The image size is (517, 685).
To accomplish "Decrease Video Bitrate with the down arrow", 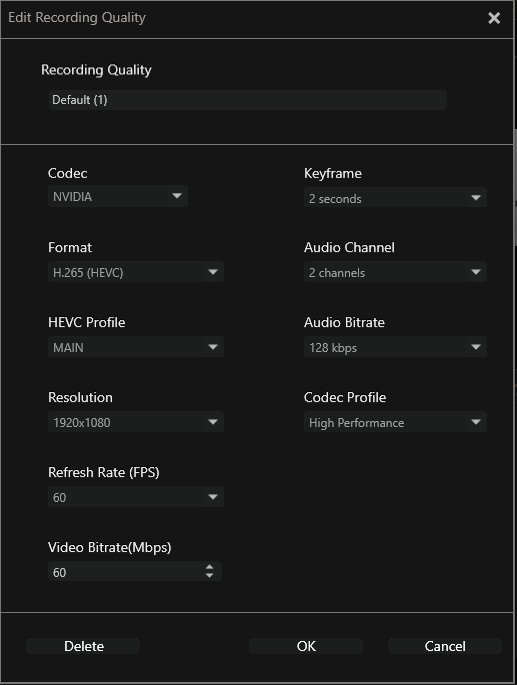I will point(209,576).
